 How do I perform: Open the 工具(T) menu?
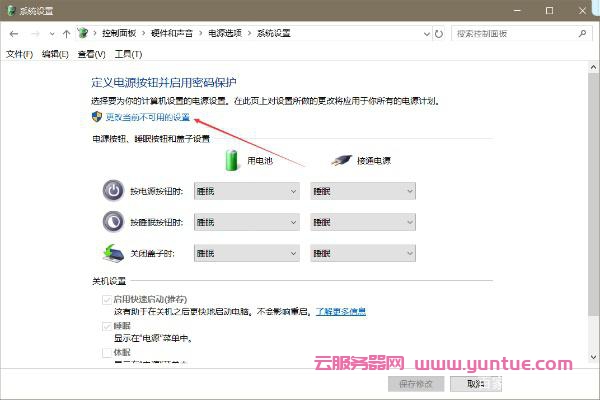128,53
